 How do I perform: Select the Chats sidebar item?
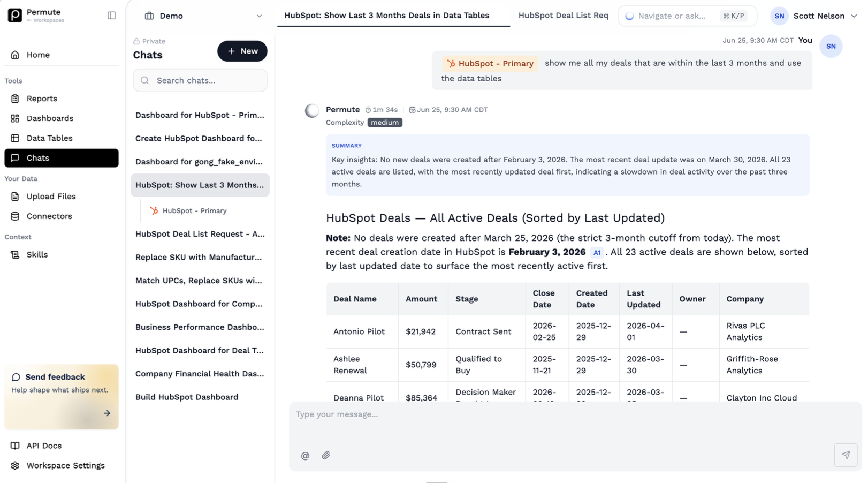[x=62, y=158]
